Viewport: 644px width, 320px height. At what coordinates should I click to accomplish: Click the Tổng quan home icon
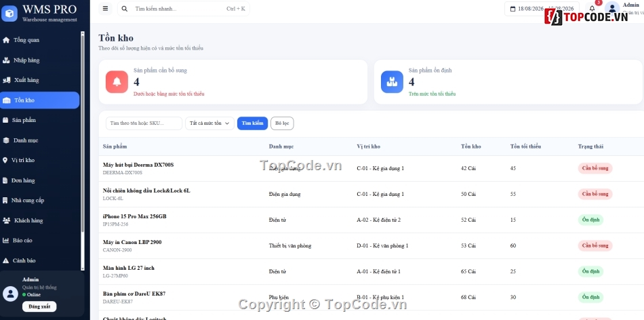point(6,40)
